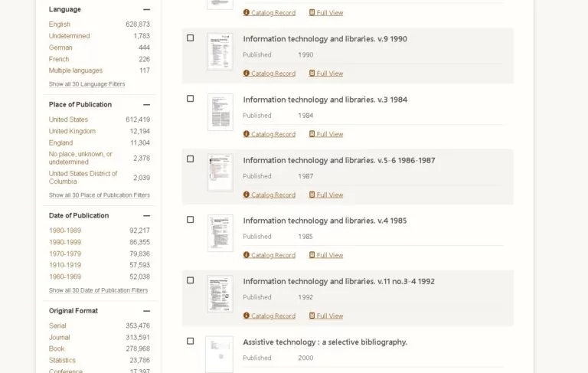Open the cover thumbnail of v.3 1984

coord(220,112)
